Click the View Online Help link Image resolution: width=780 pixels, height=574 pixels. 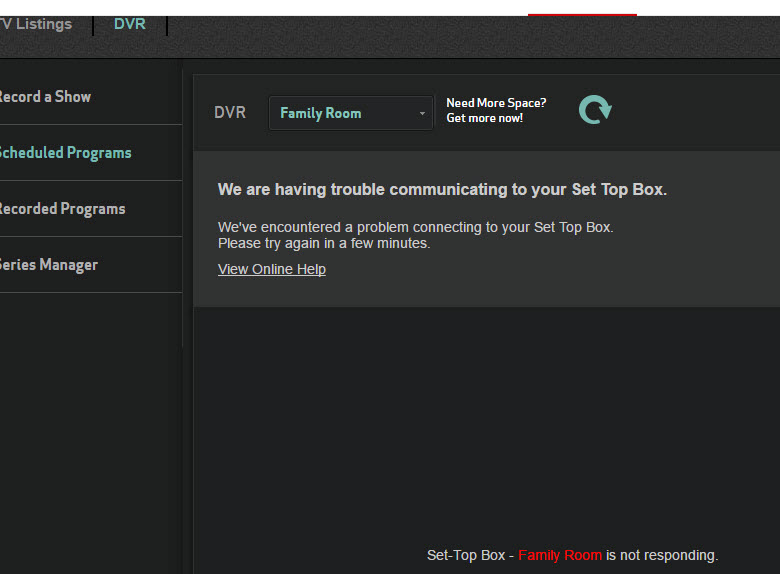pyautogui.click(x=272, y=269)
